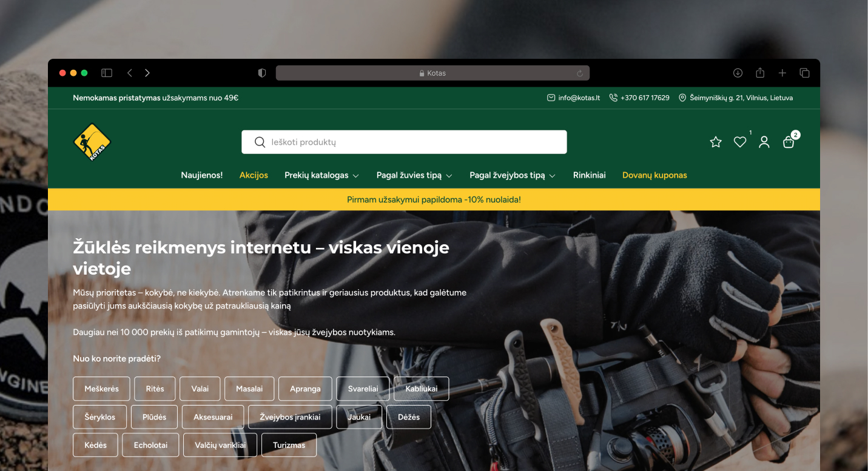Expand the Pagal žuvies tipą dropdown
This screenshot has width=868, height=471.
(x=415, y=175)
